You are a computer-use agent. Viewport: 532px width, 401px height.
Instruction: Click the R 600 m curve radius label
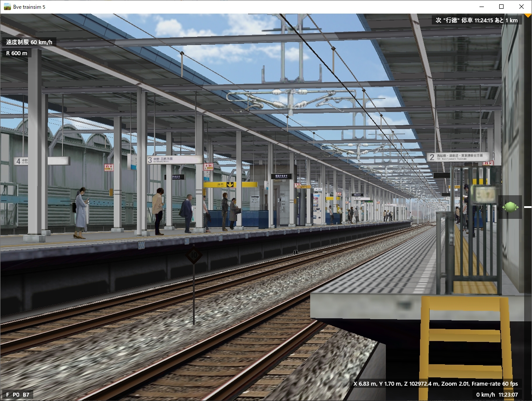(x=17, y=53)
